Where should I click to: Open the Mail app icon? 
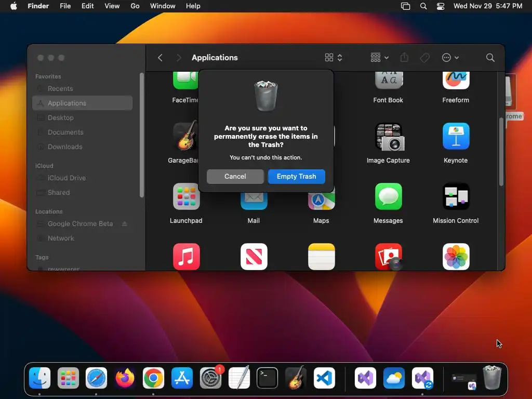click(x=254, y=201)
